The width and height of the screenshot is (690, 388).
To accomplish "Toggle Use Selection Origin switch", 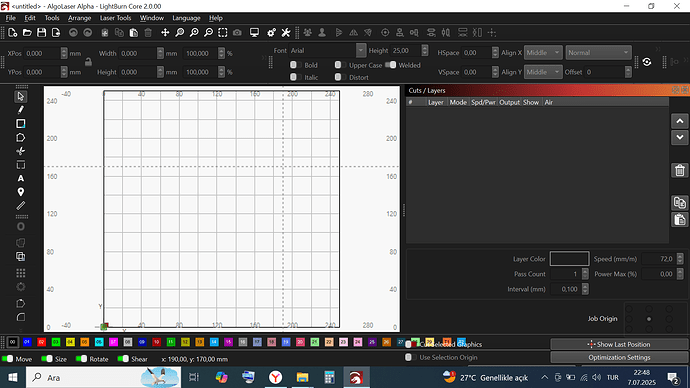I will [x=410, y=357].
